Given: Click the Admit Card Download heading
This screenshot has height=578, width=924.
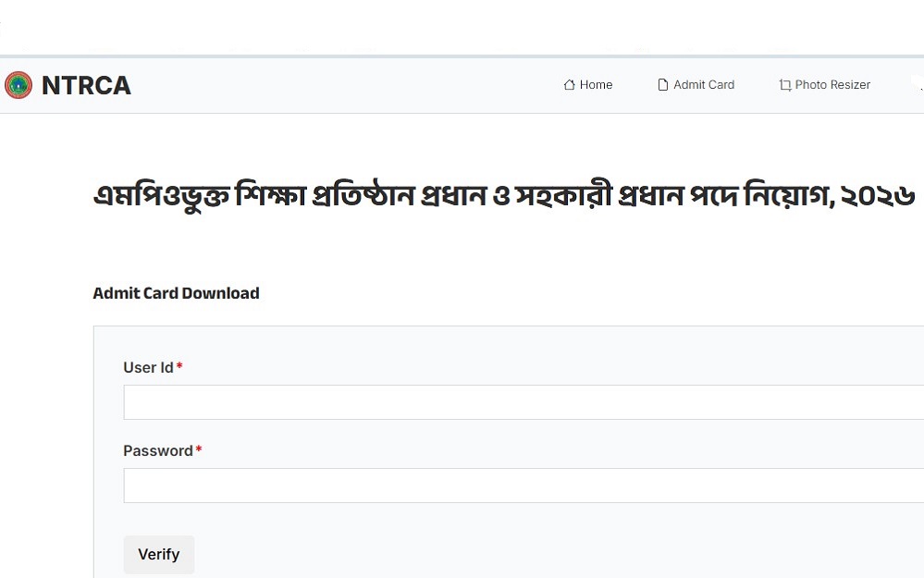Looking at the screenshot, I should click(176, 293).
